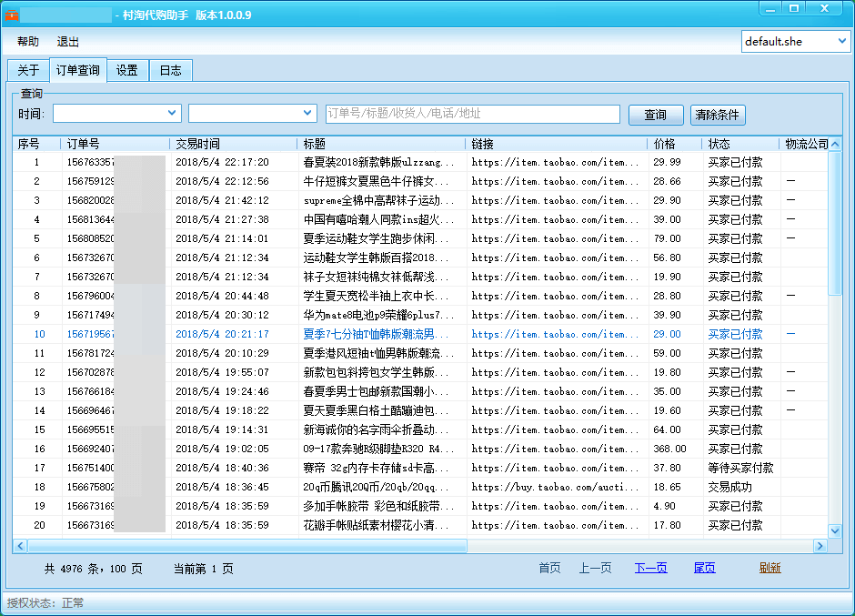Viewport: 855px width, 616px height.
Task: Click the horizontal scrollbar right arrow
Action: pos(820,546)
